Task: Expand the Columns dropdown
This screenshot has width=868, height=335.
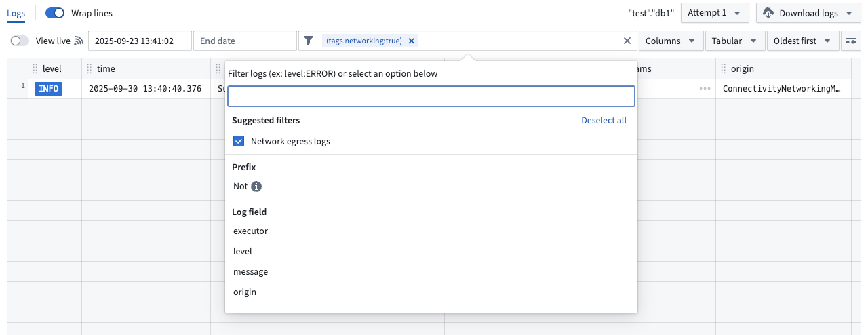Action: tap(670, 41)
